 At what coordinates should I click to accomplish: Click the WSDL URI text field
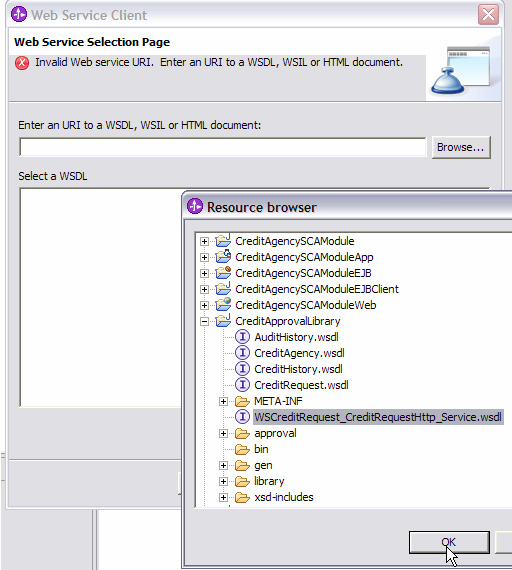tap(223, 147)
